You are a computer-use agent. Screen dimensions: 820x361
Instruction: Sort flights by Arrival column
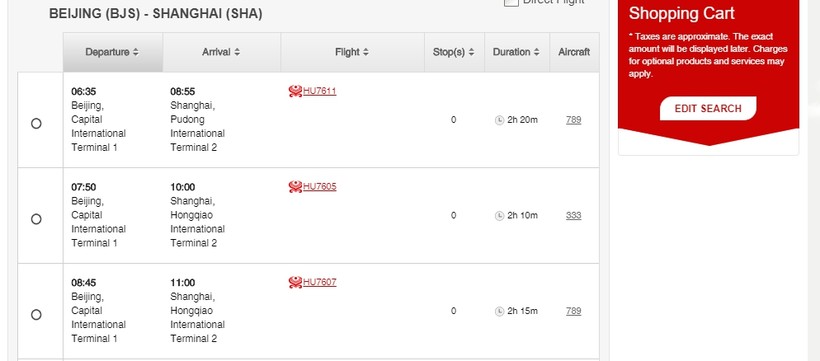221,52
